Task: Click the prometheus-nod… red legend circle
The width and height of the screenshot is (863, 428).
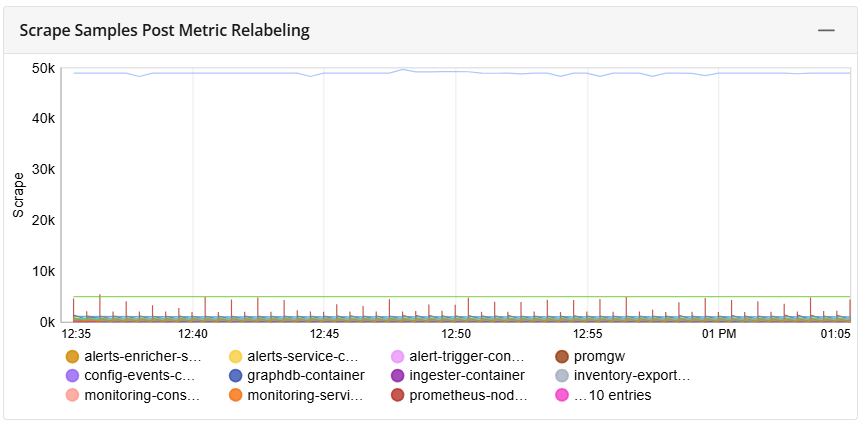Action: (397, 395)
